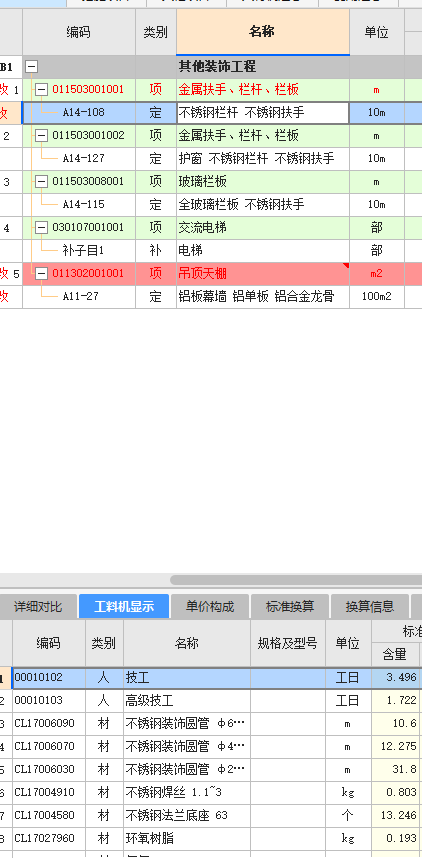
Task: Select material row CL17006070
Action: 211,747
